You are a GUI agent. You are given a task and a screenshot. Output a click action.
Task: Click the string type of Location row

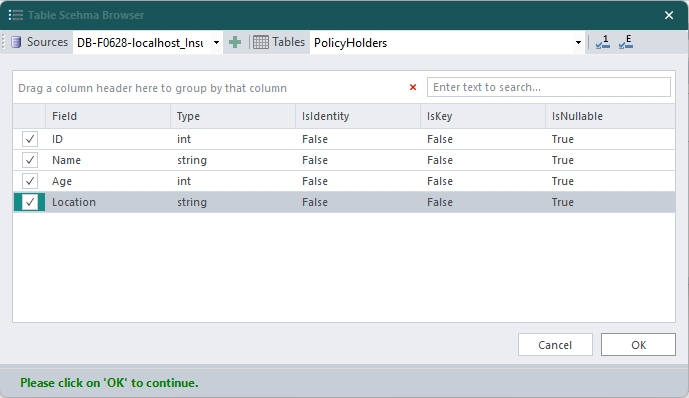tap(233, 202)
